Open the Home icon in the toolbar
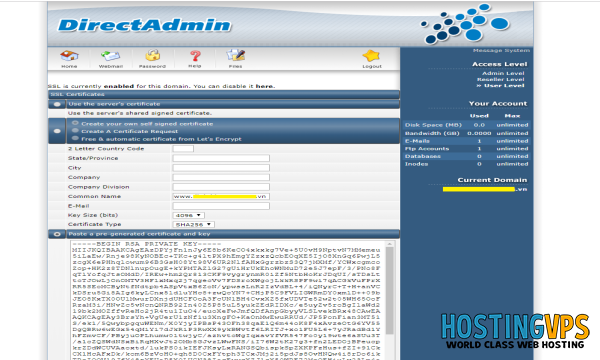600x360 pixels. (69, 56)
